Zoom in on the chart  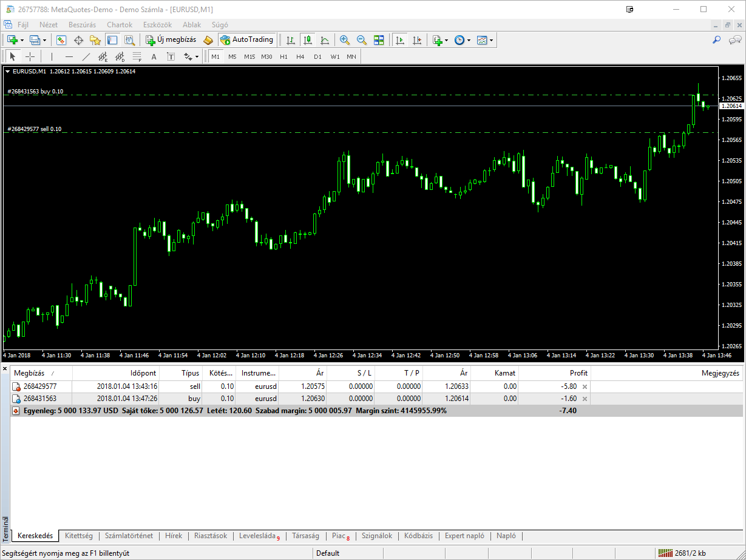[x=345, y=40]
